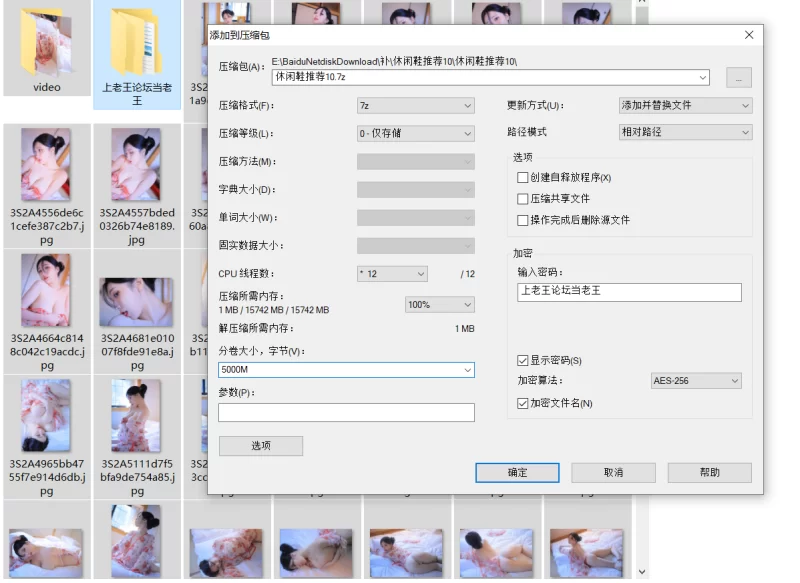800x583 pixels.
Task: Open the archive name 休闲鞋推荐10.7z dropdown
Action: click(x=703, y=78)
